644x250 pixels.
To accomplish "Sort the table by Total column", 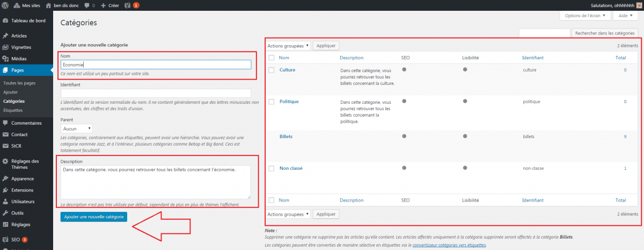I will [x=620, y=58].
